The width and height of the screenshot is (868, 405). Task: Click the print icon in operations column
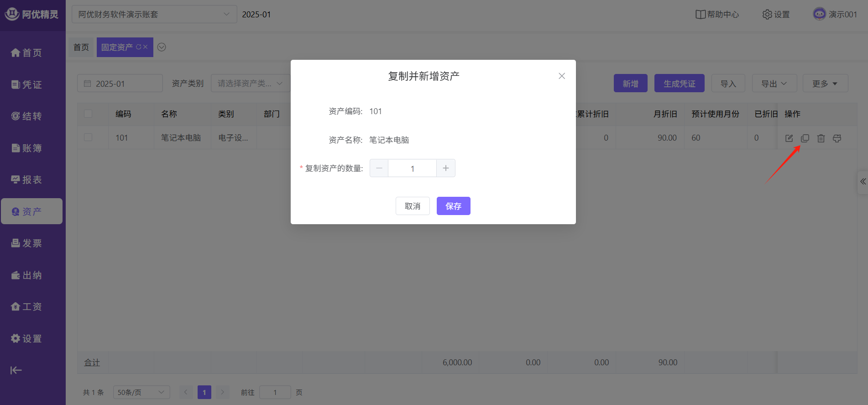(x=837, y=138)
